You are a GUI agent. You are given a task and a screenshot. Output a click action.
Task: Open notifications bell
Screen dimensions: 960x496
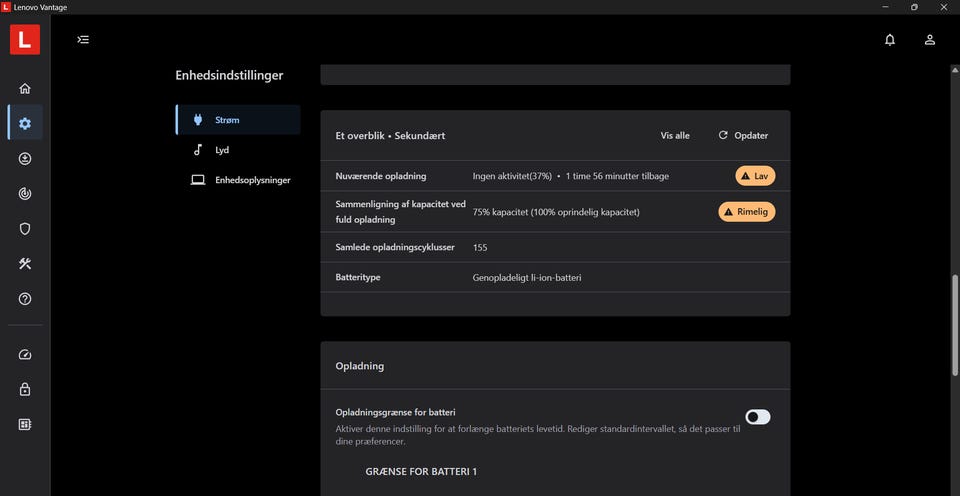coord(890,40)
